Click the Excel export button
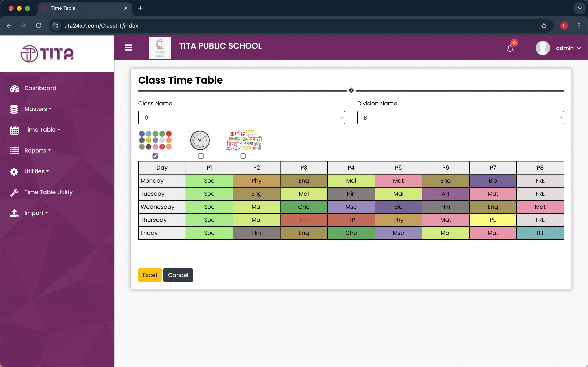 point(150,275)
